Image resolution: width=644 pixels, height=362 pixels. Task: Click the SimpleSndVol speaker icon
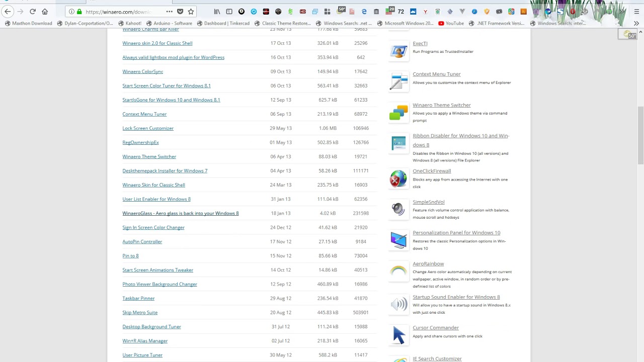pyautogui.click(x=398, y=209)
